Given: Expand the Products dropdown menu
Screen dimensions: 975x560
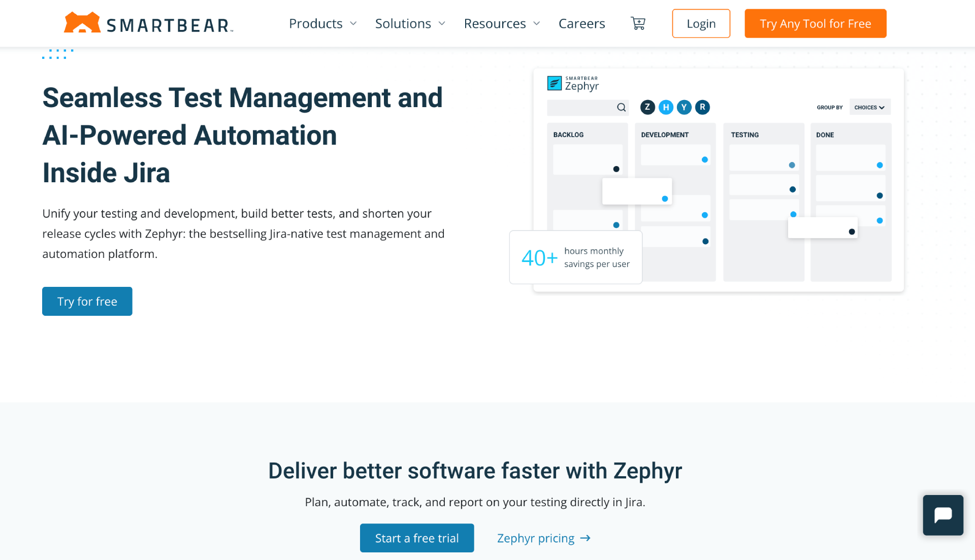Looking at the screenshot, I should (322, 23).
